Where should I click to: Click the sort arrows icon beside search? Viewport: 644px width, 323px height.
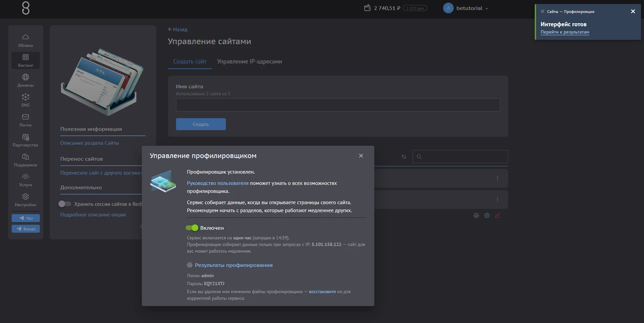pyautogui.click(x=404, y=157)
